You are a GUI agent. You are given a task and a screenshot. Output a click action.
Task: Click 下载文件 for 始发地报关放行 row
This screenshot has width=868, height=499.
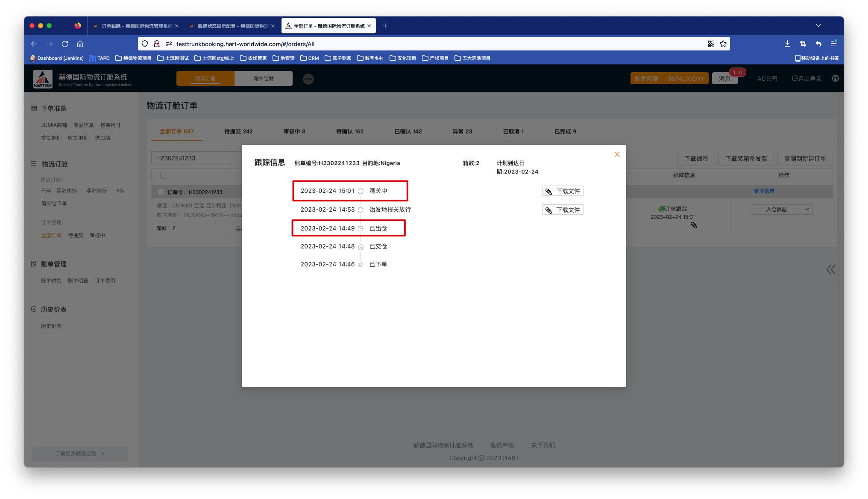click(x=563, y=210)
